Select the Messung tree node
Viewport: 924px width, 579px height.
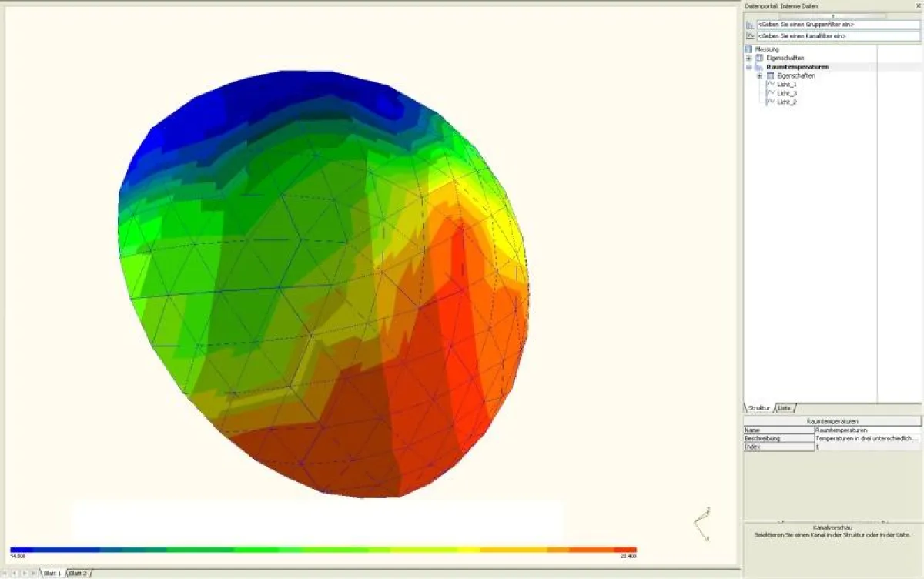point(767,49)
